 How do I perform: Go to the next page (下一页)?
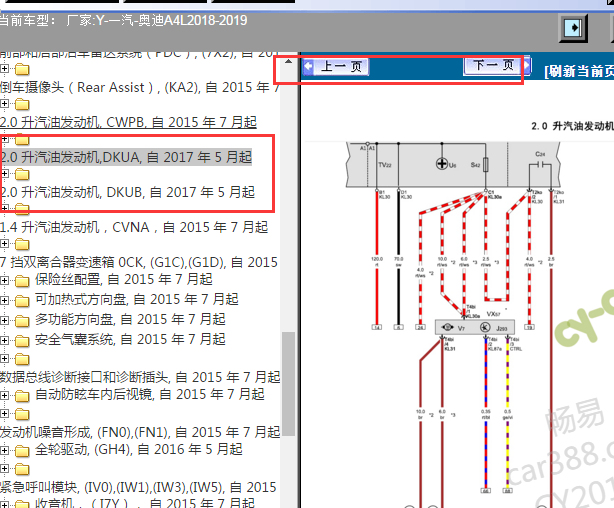click(497, 65)
